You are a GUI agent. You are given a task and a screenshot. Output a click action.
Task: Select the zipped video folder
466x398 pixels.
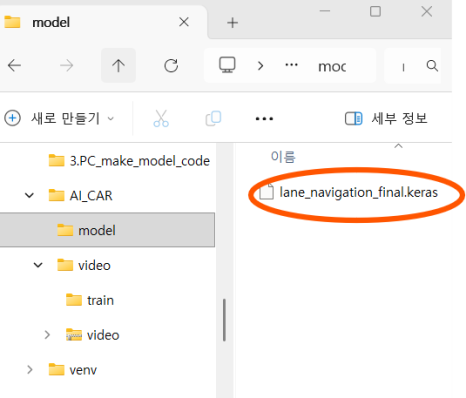click(93, 335)
